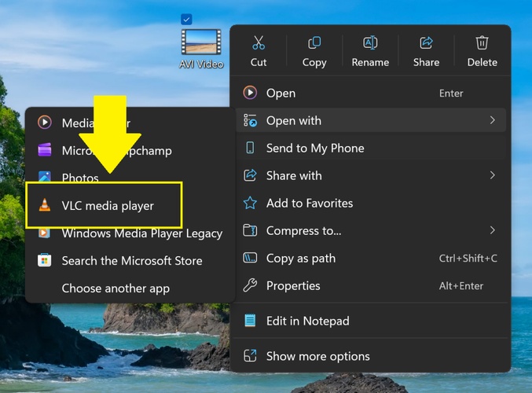Click the Microsoft Clipchamp app icon
This screenshot has width=532, height=393.
point(45,150)
